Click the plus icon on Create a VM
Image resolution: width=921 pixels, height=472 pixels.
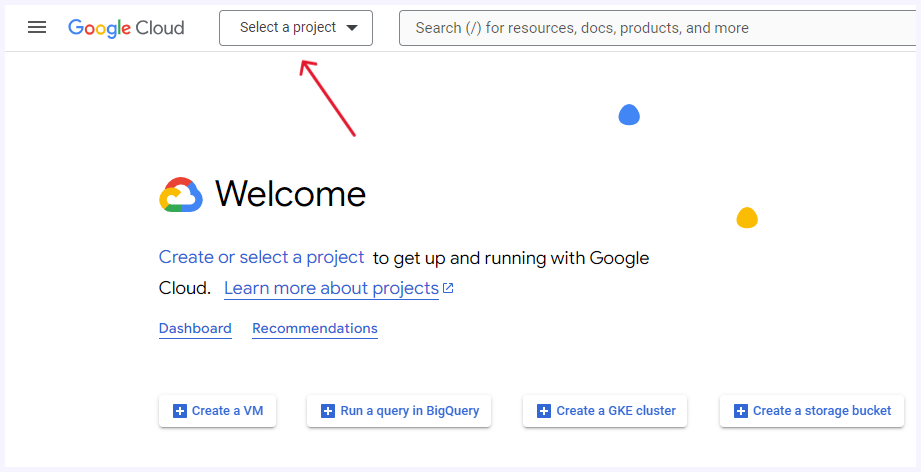[180, 411]
